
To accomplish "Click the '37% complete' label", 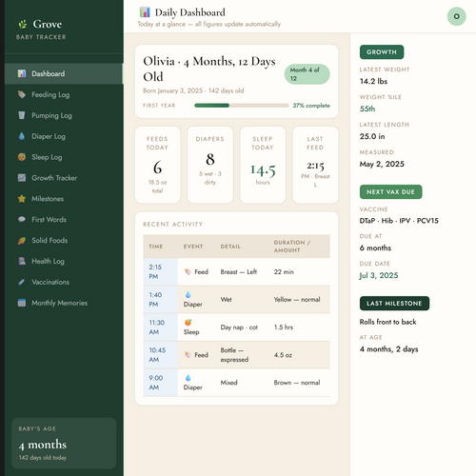I will click(311, 106).
